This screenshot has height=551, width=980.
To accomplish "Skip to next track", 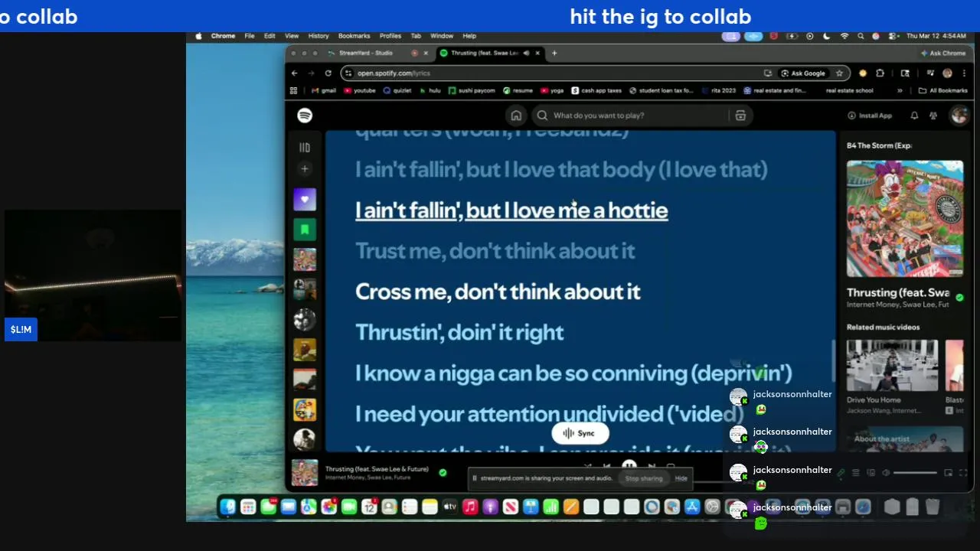I will point(652,465).
